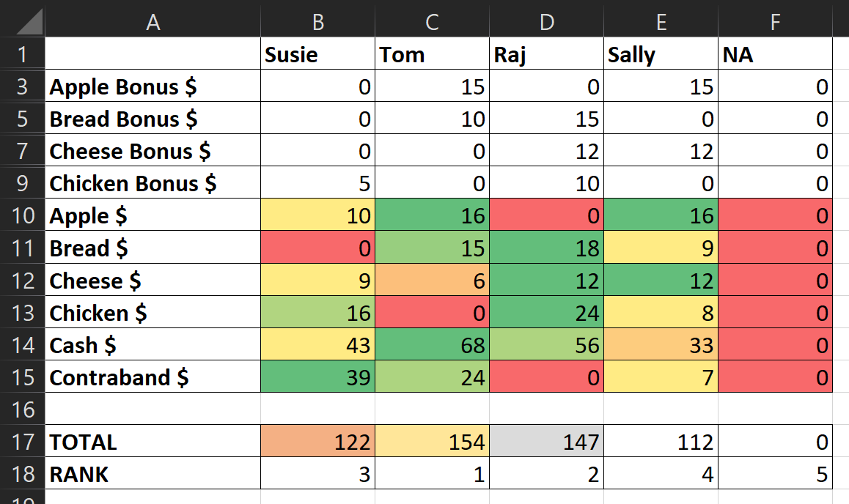
Task: Click the Raj header cell
Action: tap(547, 53)
